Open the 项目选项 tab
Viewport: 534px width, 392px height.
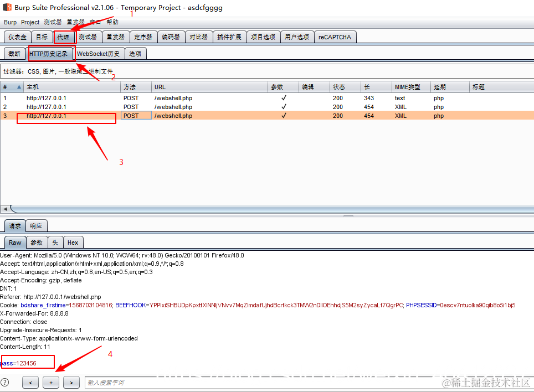pyautogui.click(x=263, y=37)
